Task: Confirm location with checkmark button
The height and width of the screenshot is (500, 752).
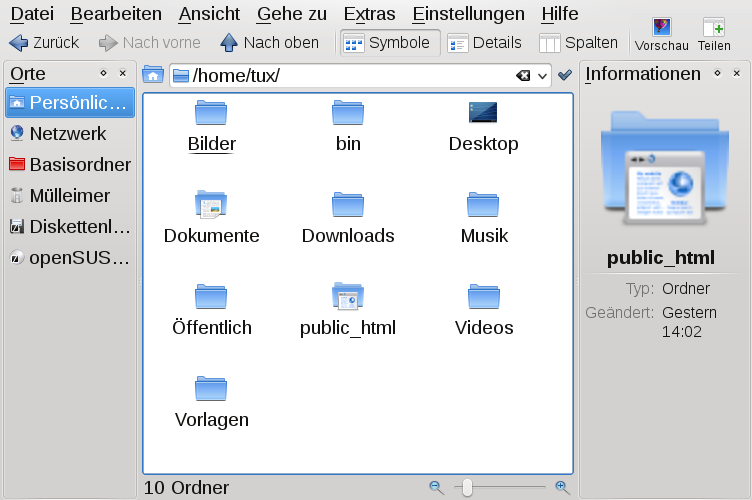Action: click(565, 75)
